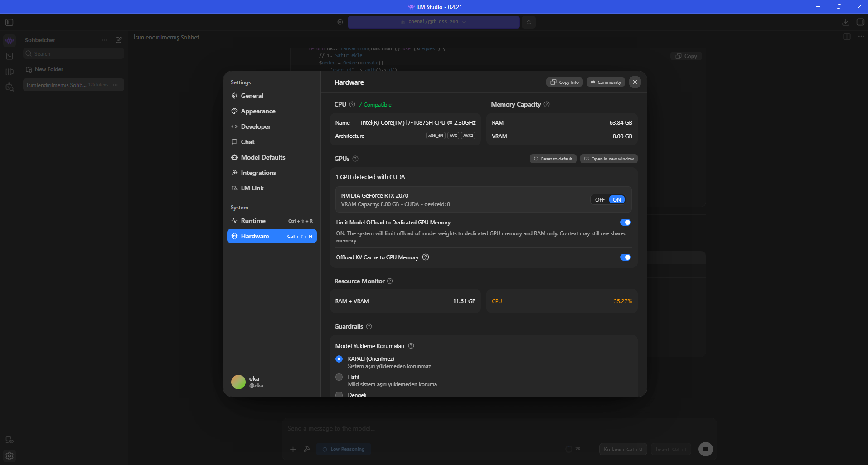Toggle Limit Model Offload to Dedicated GPU Memory
The width and height of the screenshot is (868, 465).
[x=626, y=222]
